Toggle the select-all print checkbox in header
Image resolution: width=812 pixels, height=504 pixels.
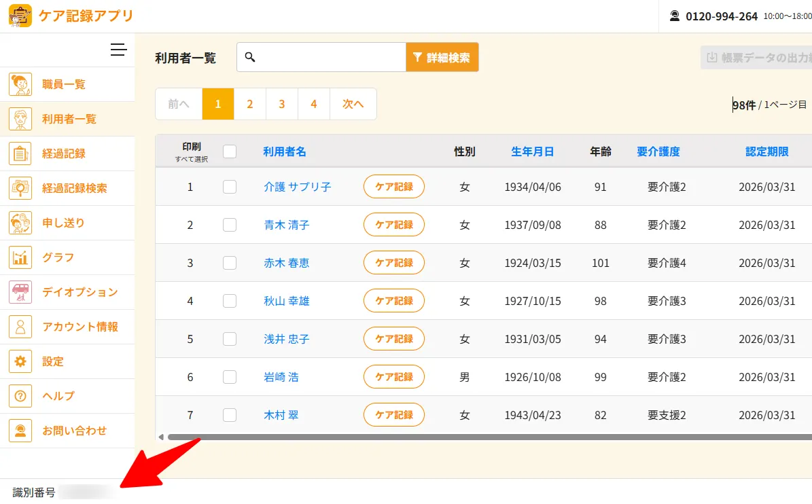click(x=230, y=151)
